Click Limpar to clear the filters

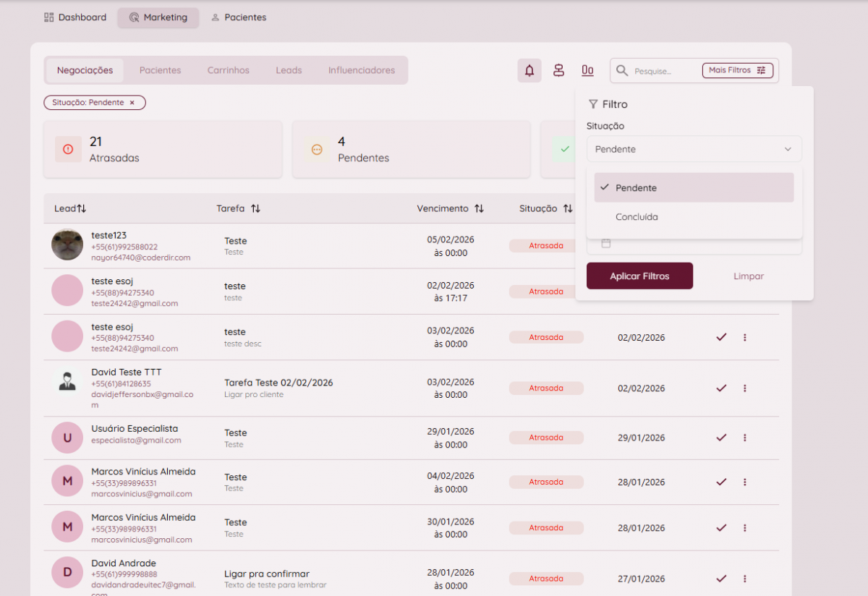[748, 276]
